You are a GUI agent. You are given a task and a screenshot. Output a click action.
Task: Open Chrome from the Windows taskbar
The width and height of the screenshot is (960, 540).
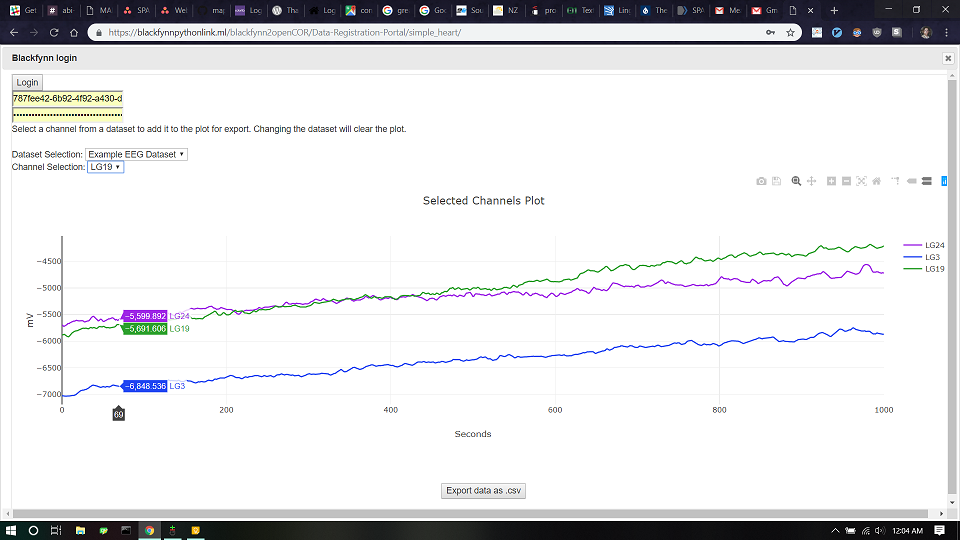(x=149, y=530)
